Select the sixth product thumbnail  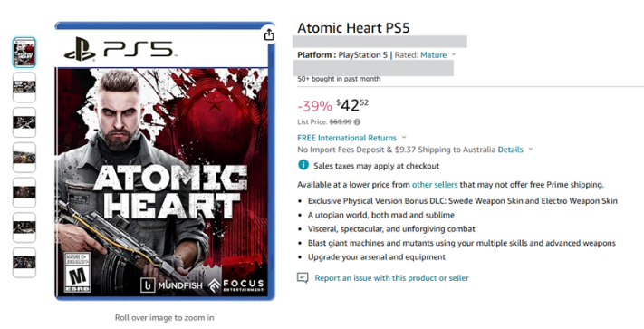(x=24, y=227)
